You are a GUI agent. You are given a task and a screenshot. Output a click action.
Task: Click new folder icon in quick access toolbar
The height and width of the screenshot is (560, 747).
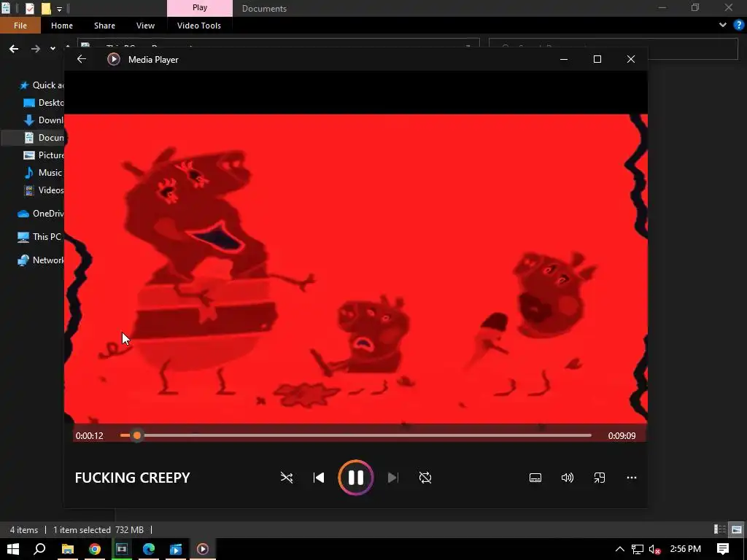click(x=46, y=8)
